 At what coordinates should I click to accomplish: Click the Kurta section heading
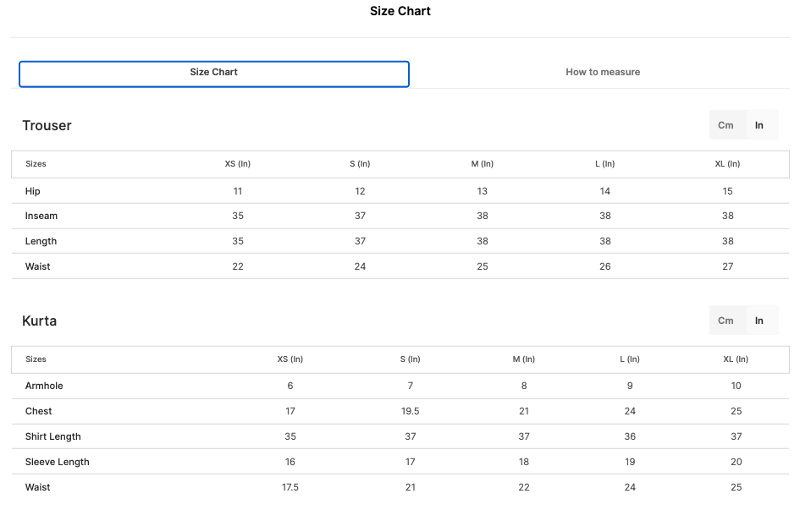[x=39, y=321]
